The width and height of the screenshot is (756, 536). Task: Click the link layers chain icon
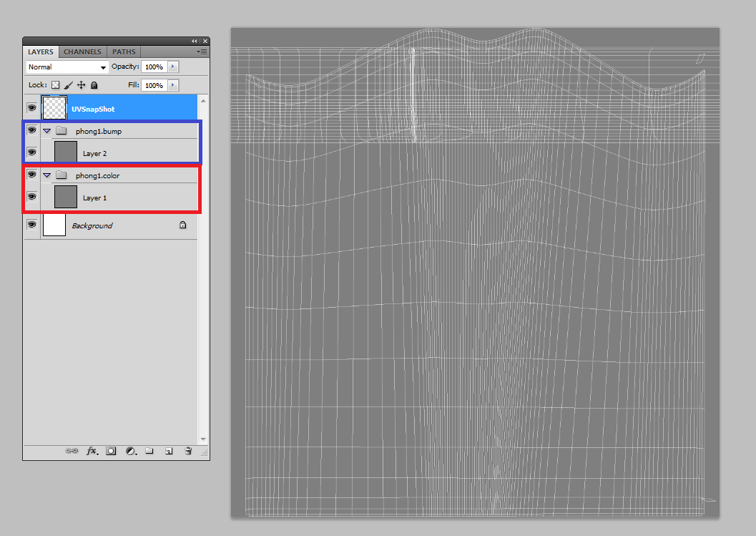tap(72, 452)
